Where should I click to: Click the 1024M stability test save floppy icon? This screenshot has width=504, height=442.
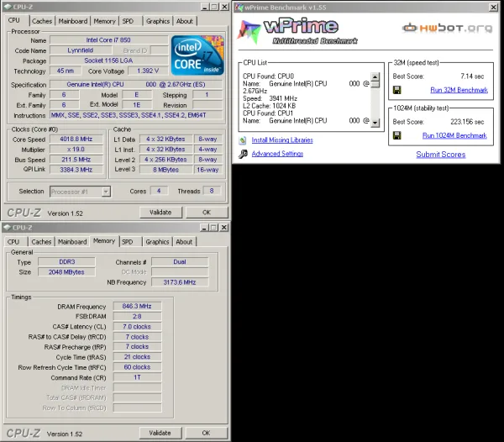tap(397, 135)
